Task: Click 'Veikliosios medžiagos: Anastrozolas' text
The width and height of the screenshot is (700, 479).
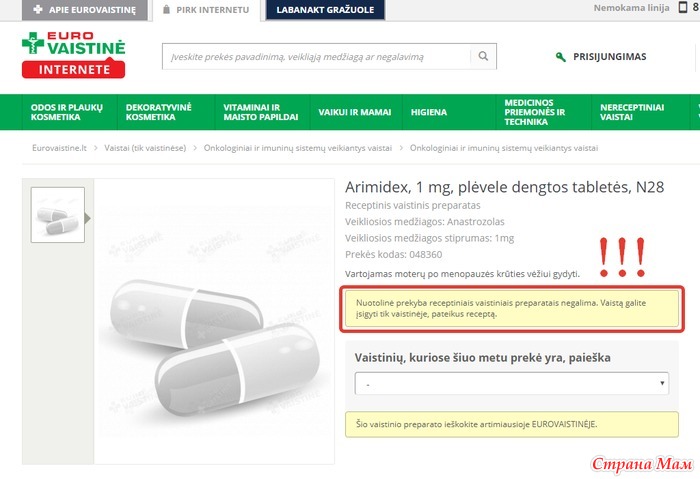Action: [x=425, y=222]
